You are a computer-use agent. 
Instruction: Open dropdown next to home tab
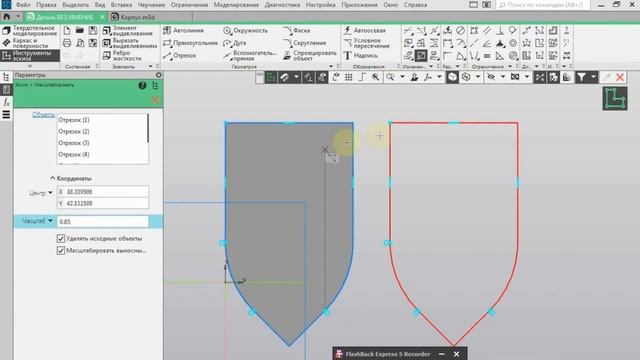(18, 17)
